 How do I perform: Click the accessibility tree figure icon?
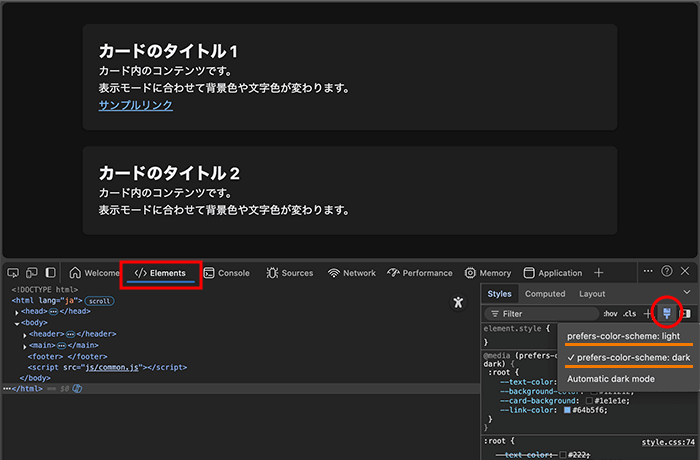pos(458,303)
